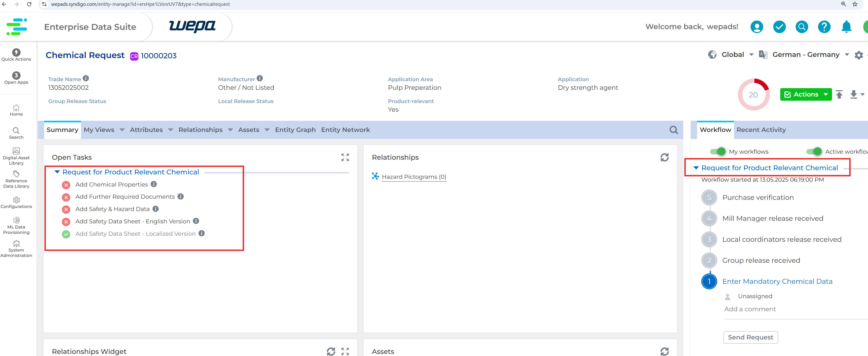The width and height of the screenshot is (868, 356).
Task: Open Add Safety Data Sheet - Localized Version
Action: [135, 234]
